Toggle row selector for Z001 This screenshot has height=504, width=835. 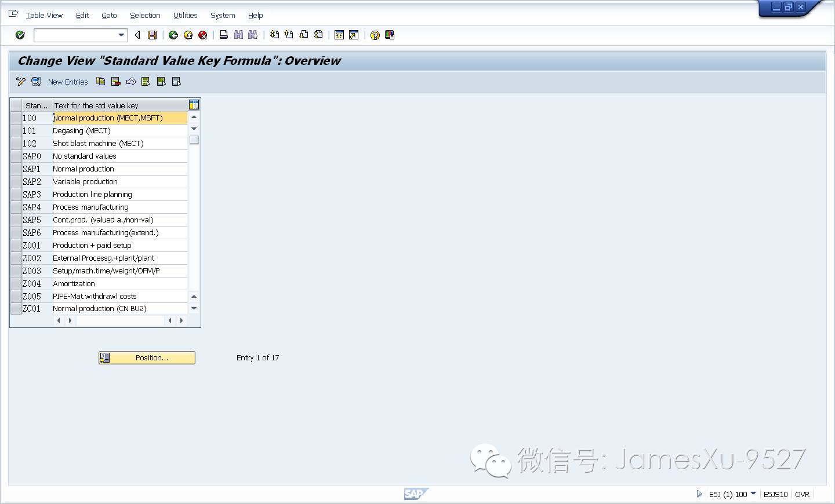click(x=16, y=245)
